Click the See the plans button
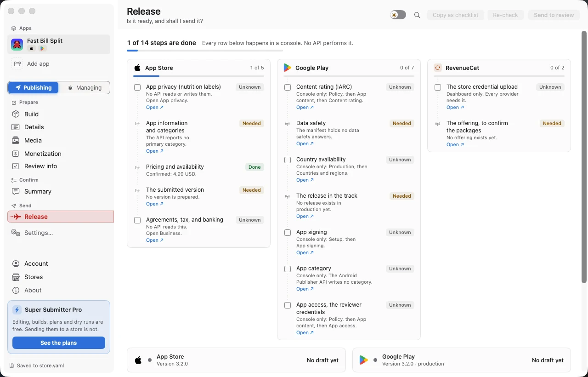This screenshot has width=588, height=377. point(59,343)
